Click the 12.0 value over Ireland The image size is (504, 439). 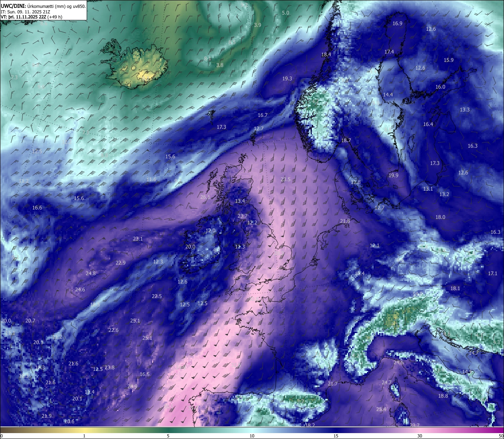click(211, 230)
